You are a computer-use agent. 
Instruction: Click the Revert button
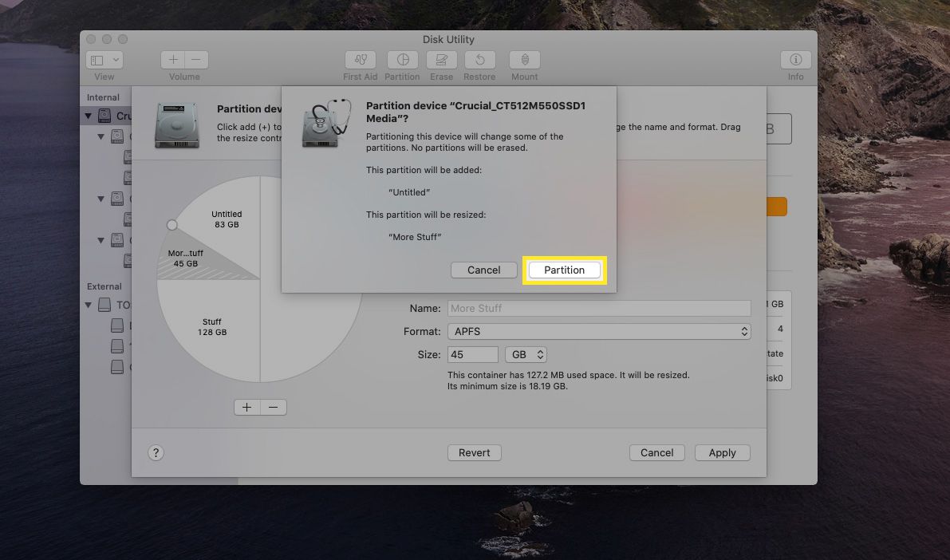(x=474, y=452)
